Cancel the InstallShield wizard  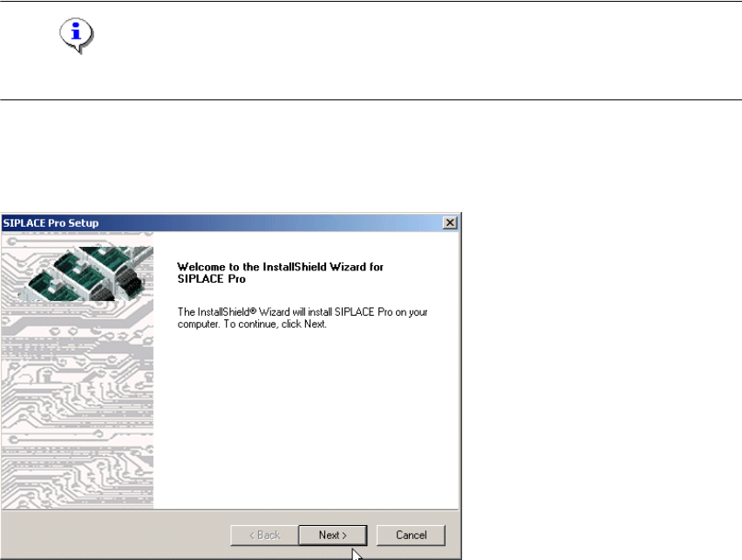[411, 535]
